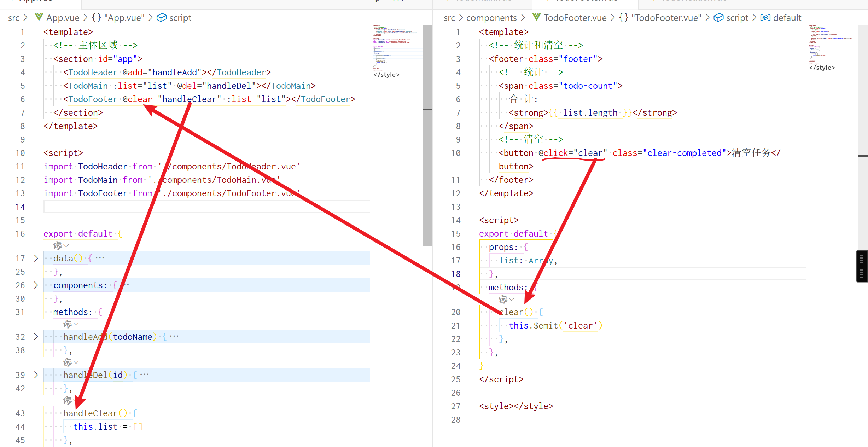
Task: Unfold the handleDel method at line 39
Action: pyautogui.click(x=36, y=375)
